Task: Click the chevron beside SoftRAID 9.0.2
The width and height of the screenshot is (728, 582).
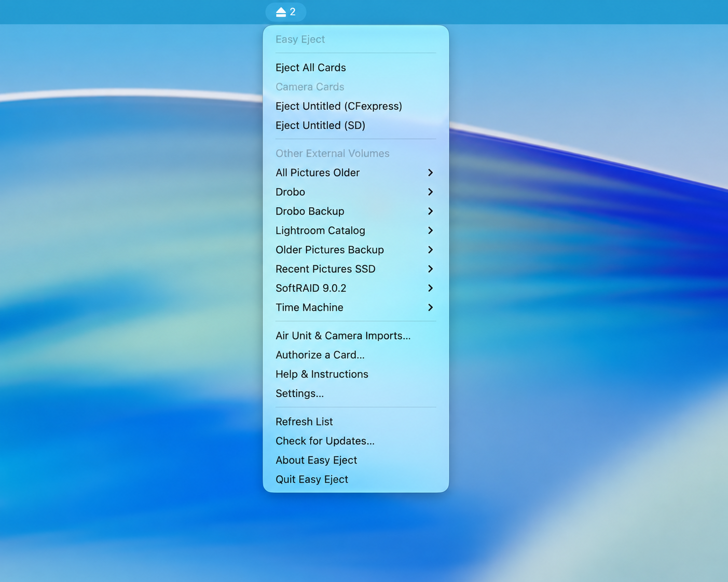Action: tap(430, 288)
